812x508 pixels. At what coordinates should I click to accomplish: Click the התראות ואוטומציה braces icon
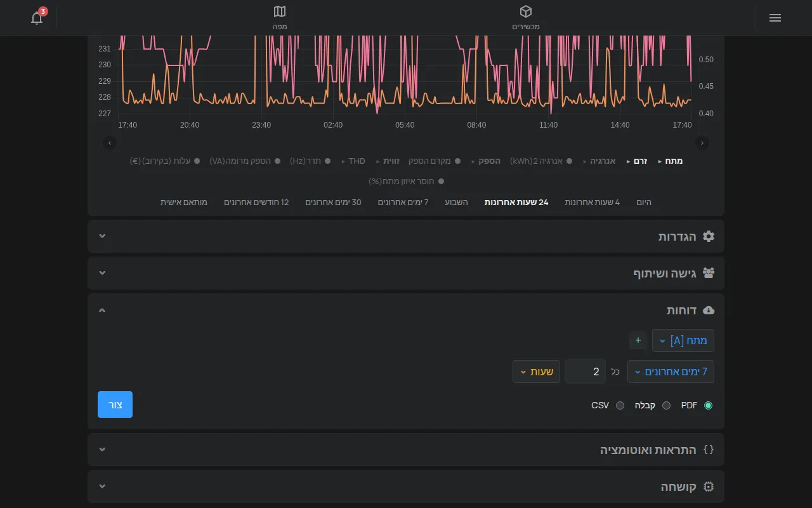click(709, 450)
